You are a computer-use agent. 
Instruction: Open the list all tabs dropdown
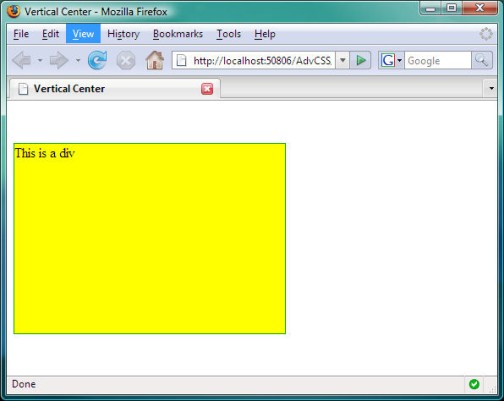491,88
